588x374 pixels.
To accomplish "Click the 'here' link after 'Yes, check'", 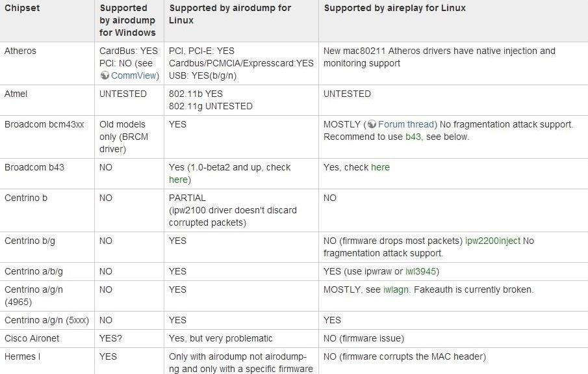I will 380,167.
